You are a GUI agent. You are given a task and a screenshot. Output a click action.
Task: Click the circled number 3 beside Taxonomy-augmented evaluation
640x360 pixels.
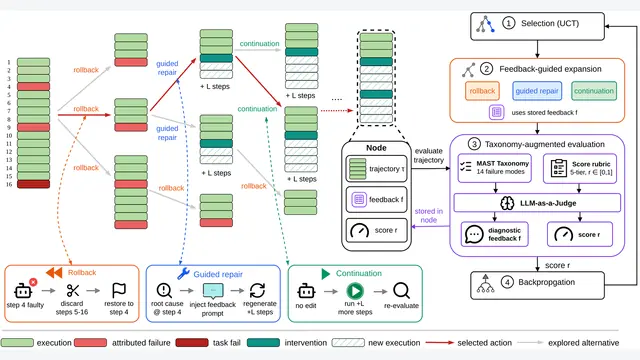click(474, 144)
